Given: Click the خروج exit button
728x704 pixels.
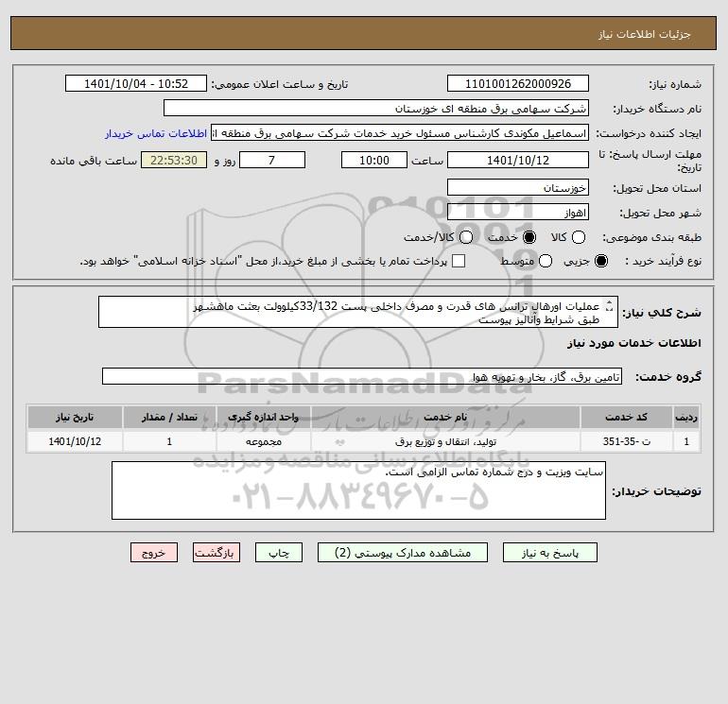Looking at the screenshot, I should [x=154, y=553].
